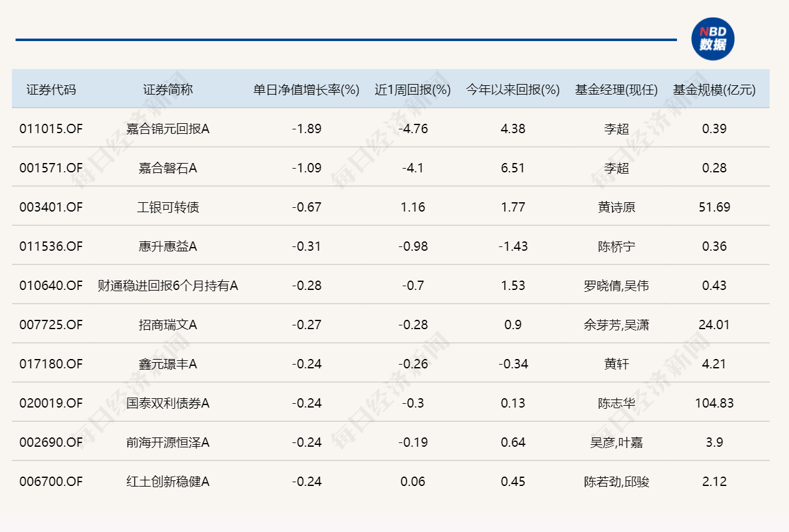The width and height of the screenshot is (789, 532).
Task: Click fund manager 陈志华 name
Action: (x=618, y=403)
